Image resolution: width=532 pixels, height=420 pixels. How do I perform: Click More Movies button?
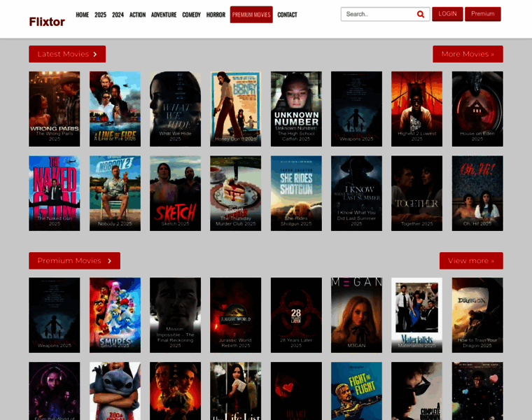(468, 54)
